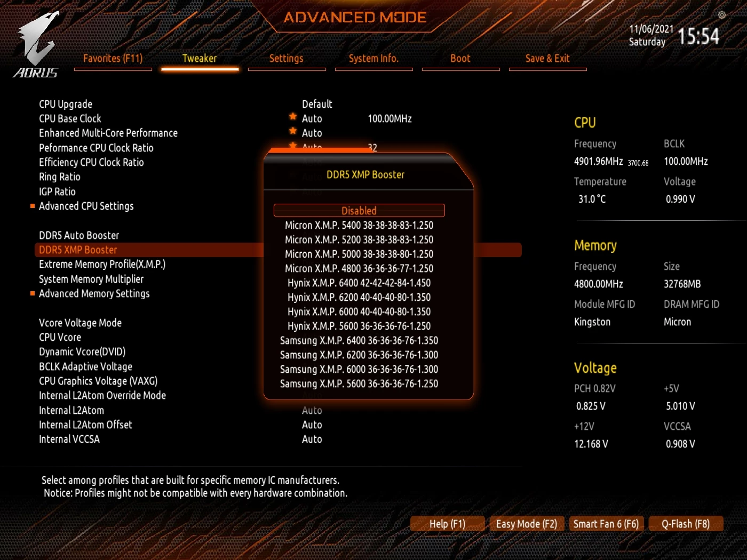747x560 pixels.
Task: Choose Micron X.M.P. 5000 38-38-38-80-1.250 profile
Action: (x=359, y=254)
